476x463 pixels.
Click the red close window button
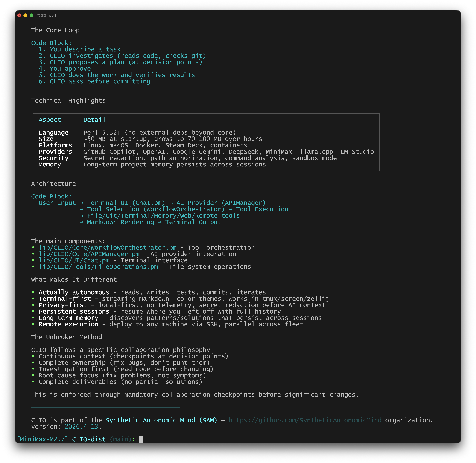(x=19, y=15)
